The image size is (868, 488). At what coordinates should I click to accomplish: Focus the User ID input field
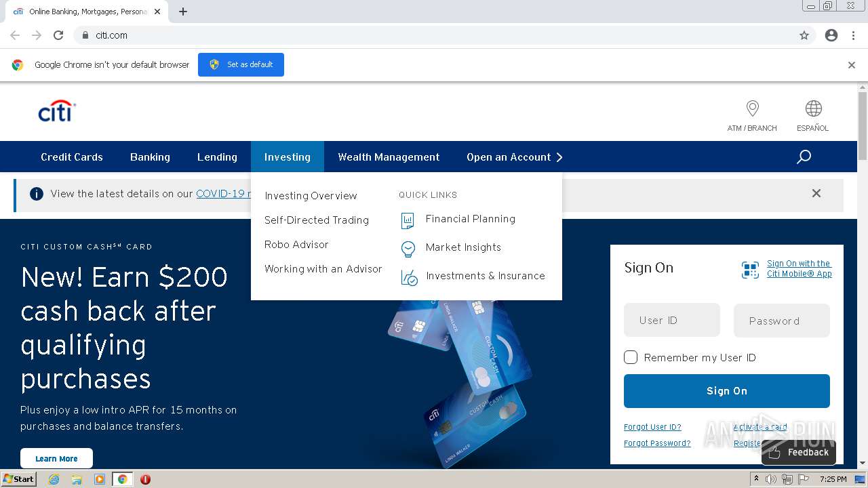(672, 320)
